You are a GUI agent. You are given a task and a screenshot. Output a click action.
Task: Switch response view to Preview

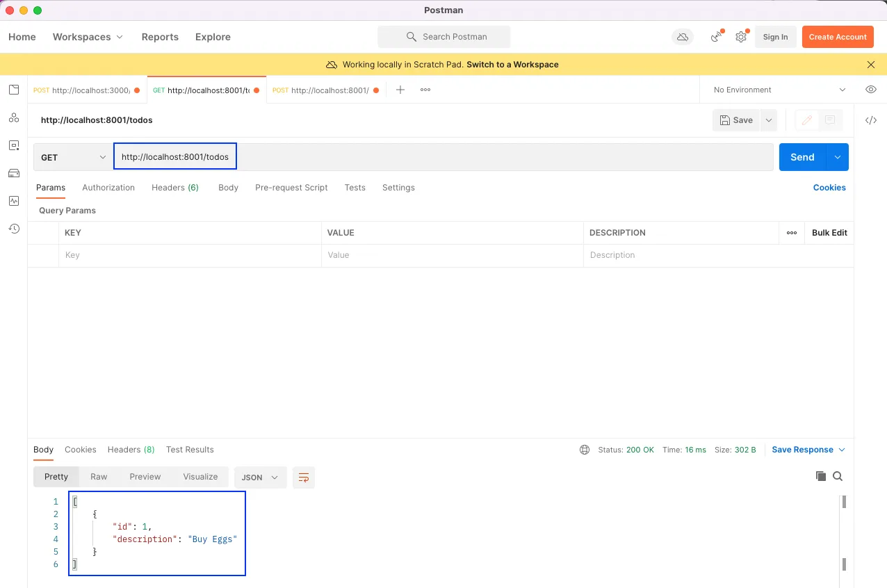click(145, 477)
